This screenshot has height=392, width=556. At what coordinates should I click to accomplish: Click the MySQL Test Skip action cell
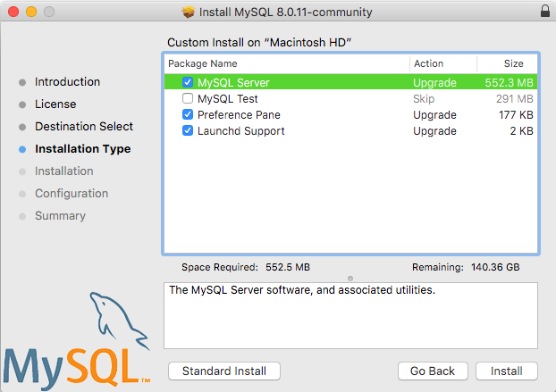coord(424,99)
